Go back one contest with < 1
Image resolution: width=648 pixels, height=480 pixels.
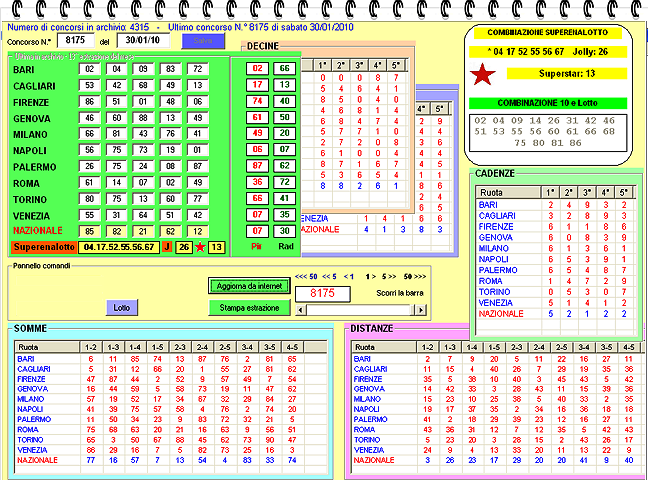point(349,277)
